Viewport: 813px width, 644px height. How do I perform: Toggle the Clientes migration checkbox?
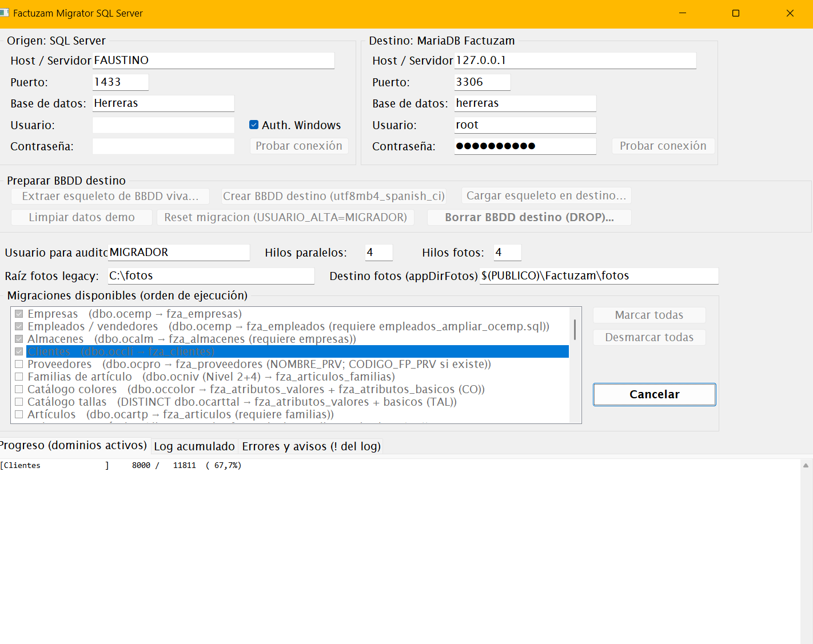click(19, 351)
